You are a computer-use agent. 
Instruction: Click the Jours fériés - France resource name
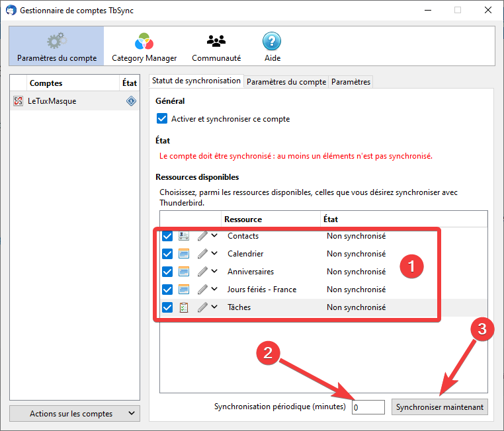pyautogui.click(x=262, y=290)
